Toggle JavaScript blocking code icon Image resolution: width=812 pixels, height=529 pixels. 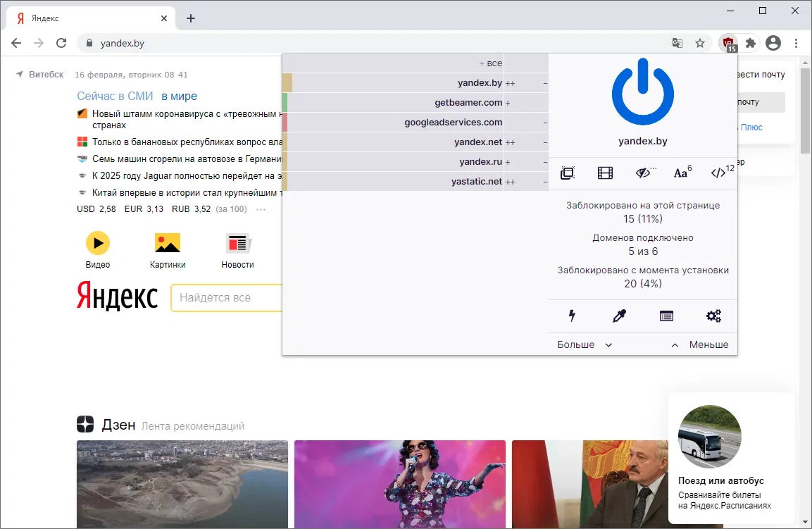(x=722, y=173)
